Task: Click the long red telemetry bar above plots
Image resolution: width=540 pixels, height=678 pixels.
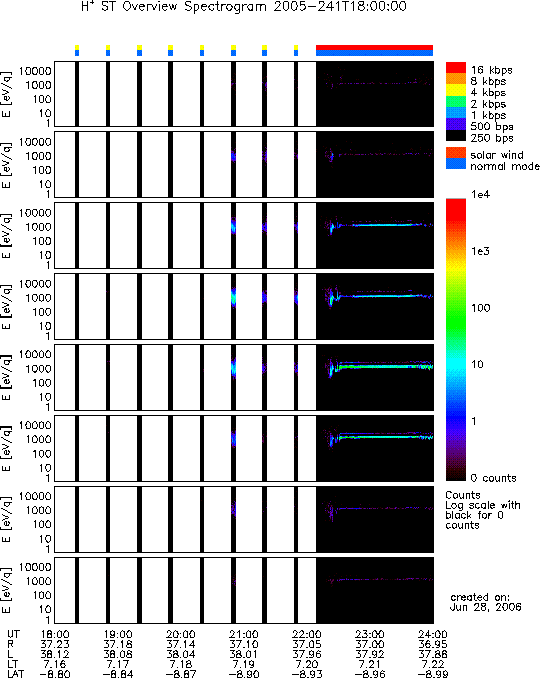Action: [374, 48]
